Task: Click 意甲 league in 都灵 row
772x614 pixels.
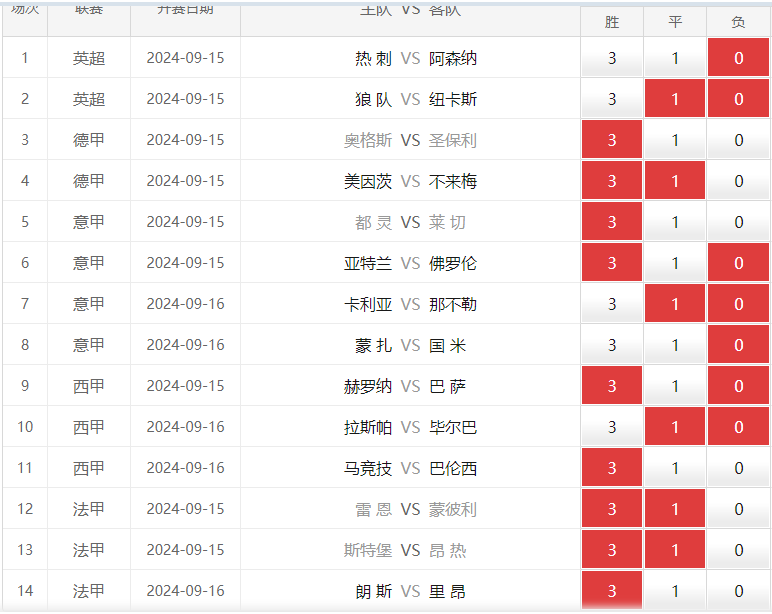Action: (x=89, y=222)
